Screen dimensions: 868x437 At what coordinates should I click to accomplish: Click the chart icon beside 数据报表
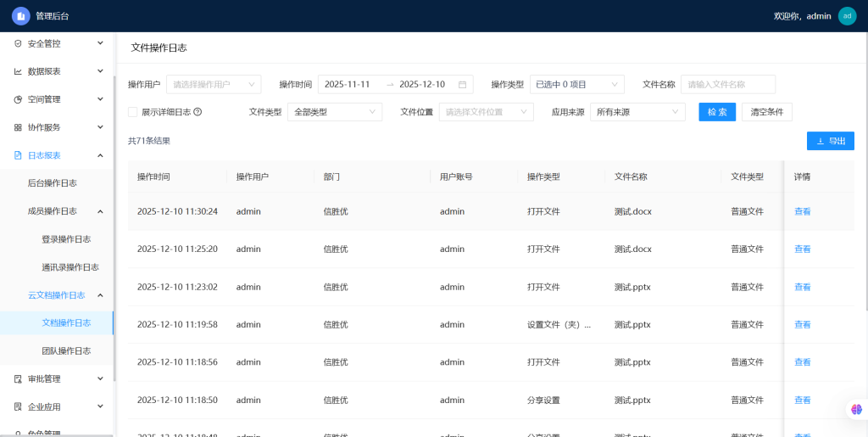[x=18, y=71]
